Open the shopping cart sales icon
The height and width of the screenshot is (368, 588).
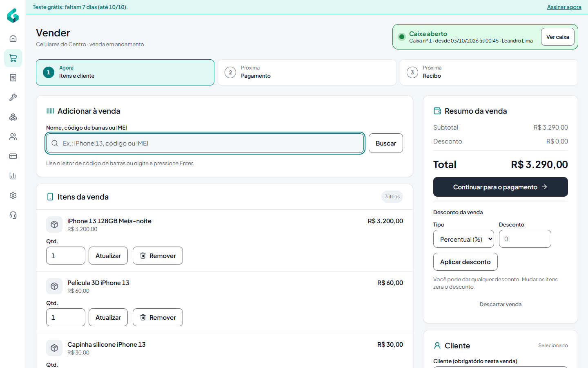[13, 58]
